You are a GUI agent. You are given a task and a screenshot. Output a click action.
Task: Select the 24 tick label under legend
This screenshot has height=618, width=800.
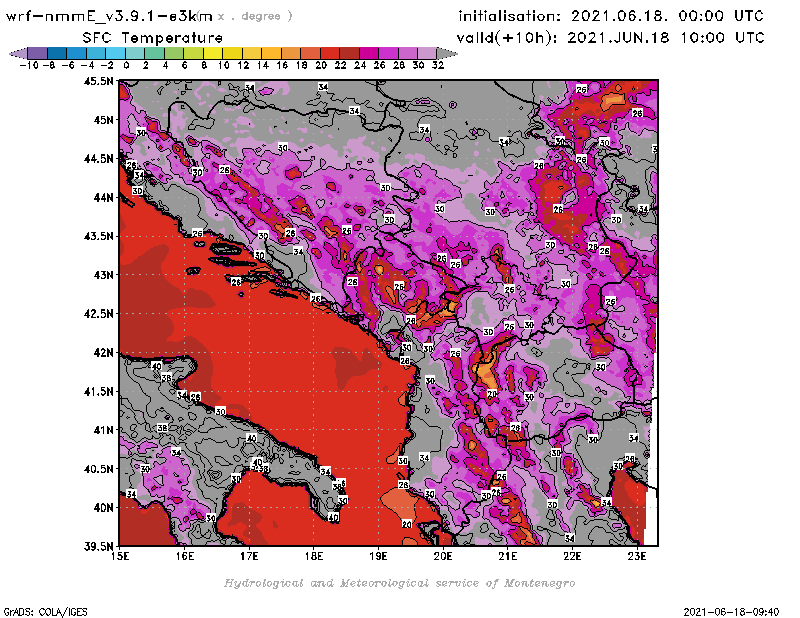pyautogui.click(x=360, y=65)
